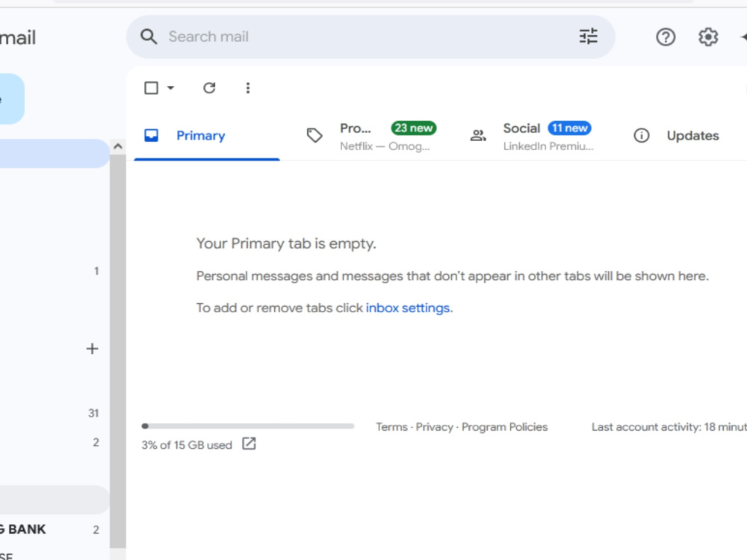The height and width of the screenshot is (560, 747).
Task: Click 'Last account activity' text
Action: coord(669,427)
